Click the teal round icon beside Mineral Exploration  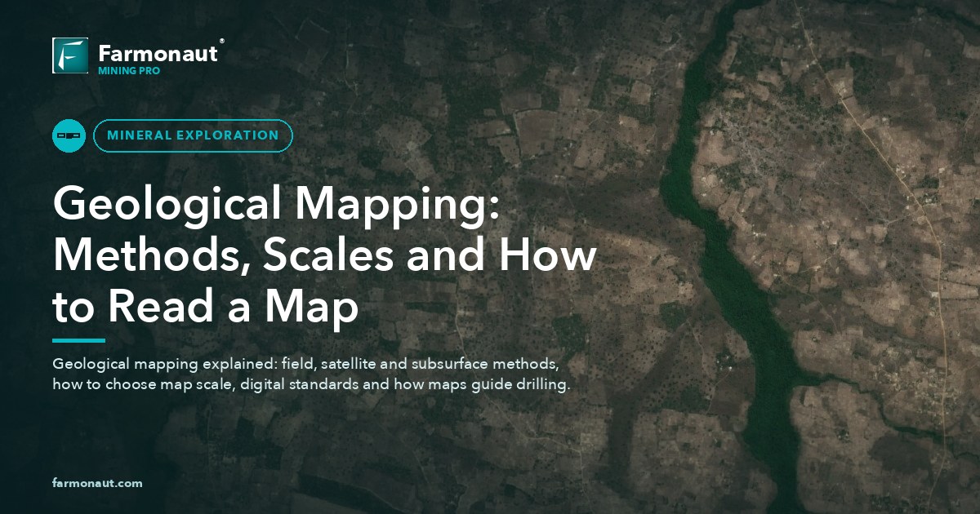(69, 135)
